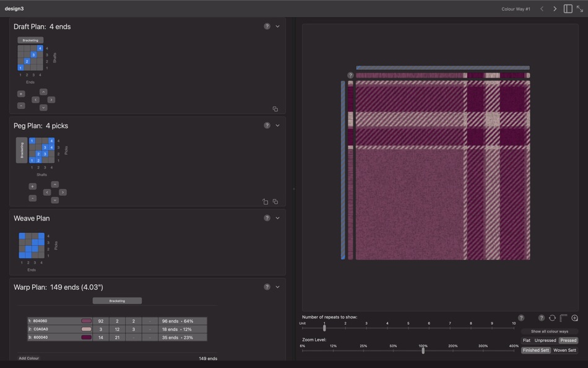Viewport: 588px width, 368px height.
Task: Shift Peg Plan left with arrow
Action: (x=47, y=192)
